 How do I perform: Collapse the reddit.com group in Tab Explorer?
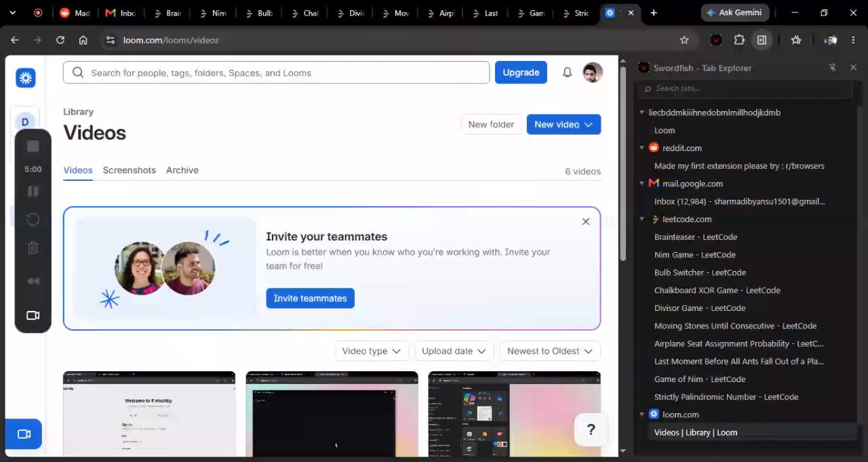642,148
